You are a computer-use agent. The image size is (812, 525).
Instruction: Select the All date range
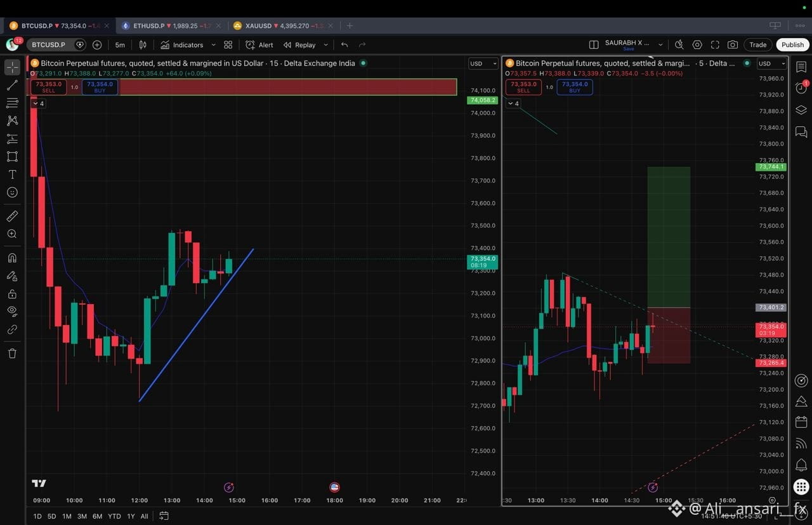coord(145,516)
